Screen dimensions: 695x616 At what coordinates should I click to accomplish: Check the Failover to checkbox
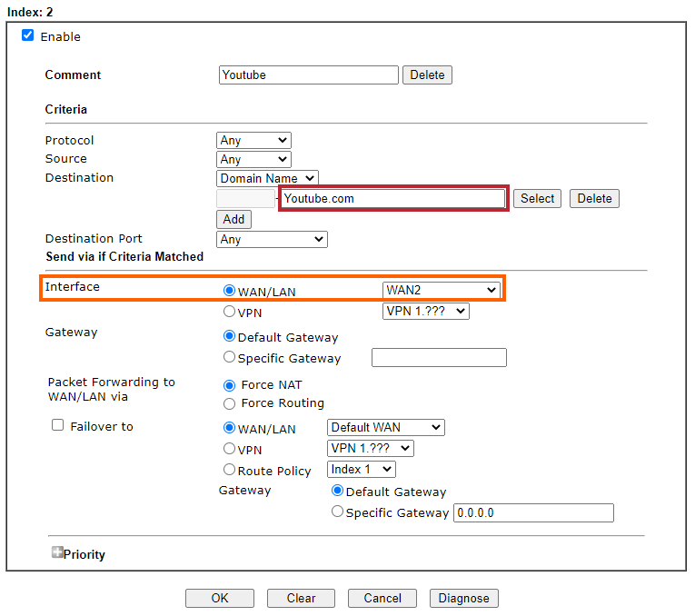pos(58,425)
